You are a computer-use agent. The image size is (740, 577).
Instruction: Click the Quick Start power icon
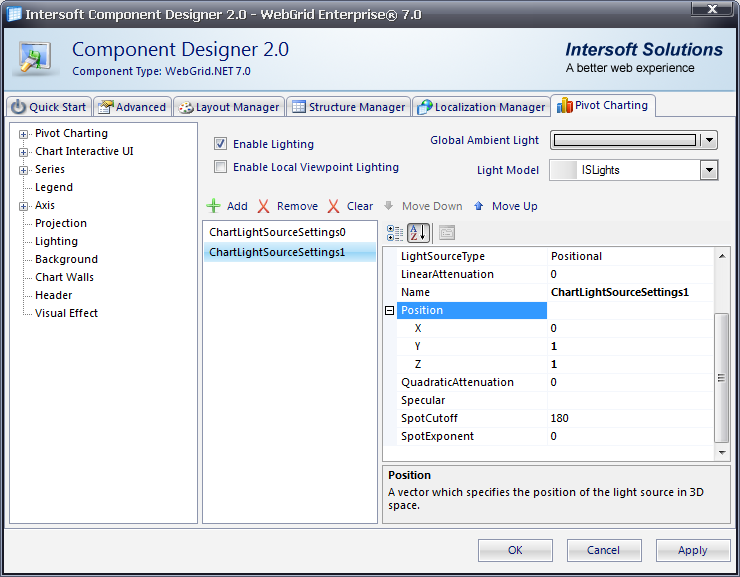[x=19, y=107]
